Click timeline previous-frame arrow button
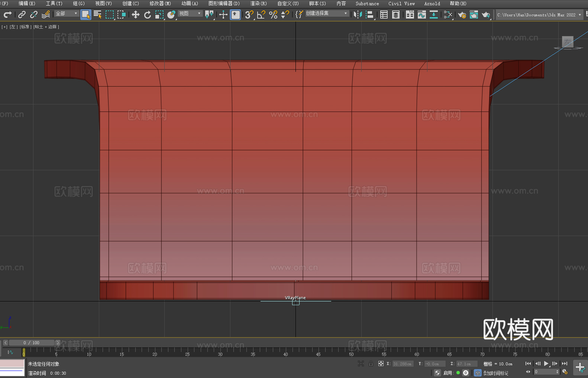 click(6, 343)
